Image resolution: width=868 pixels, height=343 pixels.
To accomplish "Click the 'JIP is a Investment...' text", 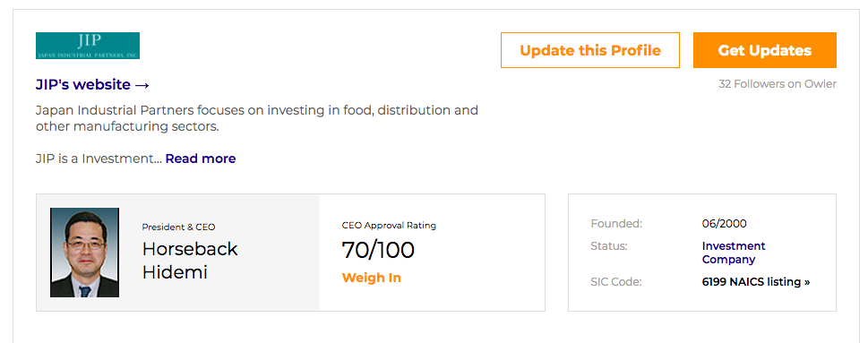I will (99, 159).
